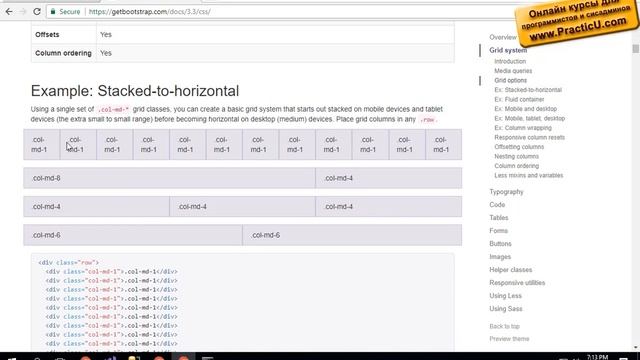Navigate to Buttons in the sidebar
This screenshot has height=360, width=640.
pos(500,244)
